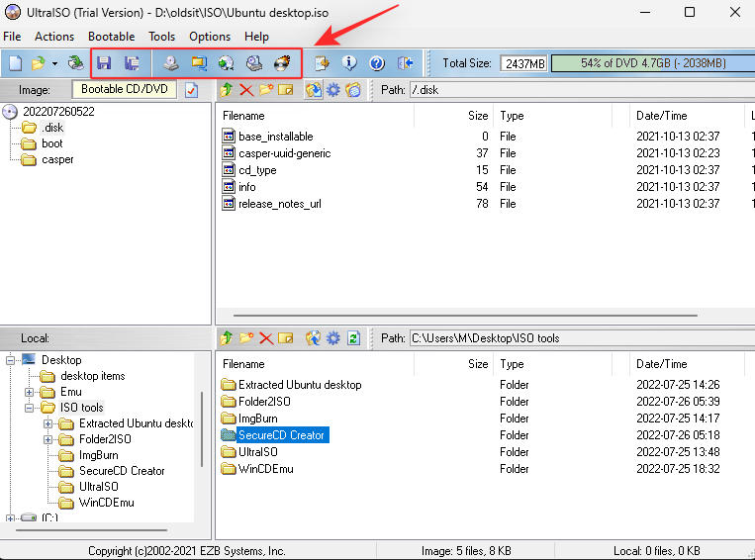Go up one level in image pane
Viewport: 755px width, 560px height.
tap(227, 90)
